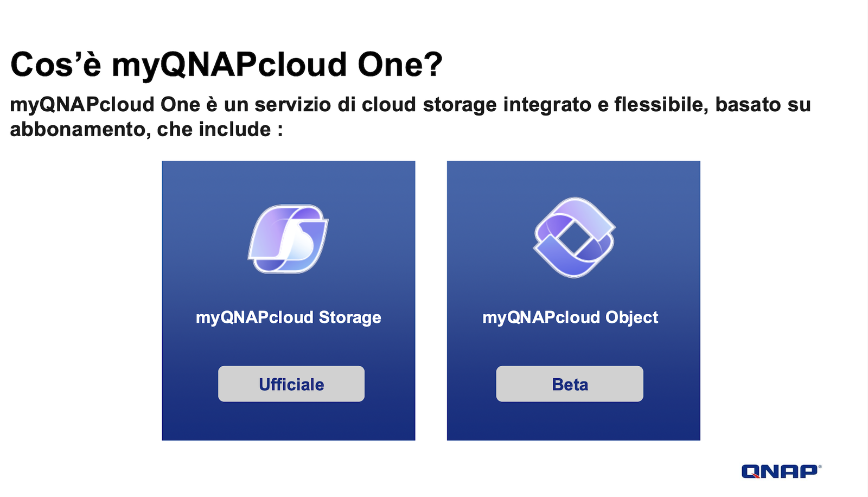Click the word flessibile in the subtitle
Viewport: 868px width, 497px height.
tap(661, 105)
